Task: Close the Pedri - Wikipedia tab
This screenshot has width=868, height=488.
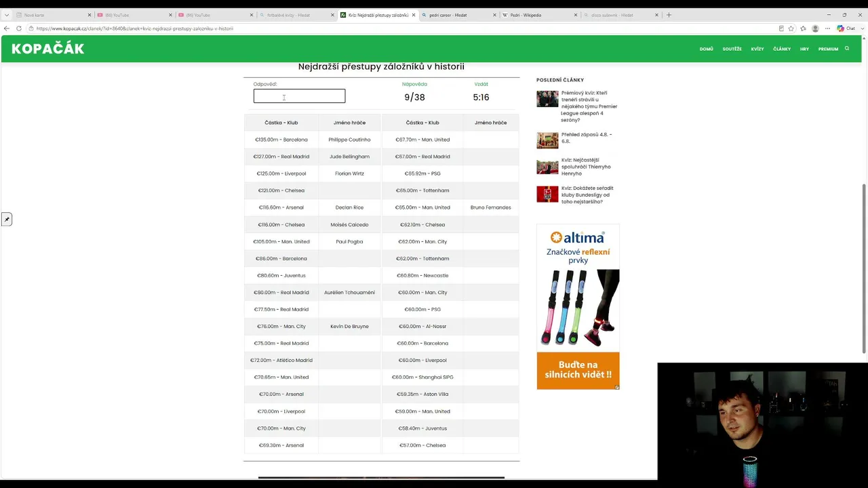Action: click(x=576, y=15)
